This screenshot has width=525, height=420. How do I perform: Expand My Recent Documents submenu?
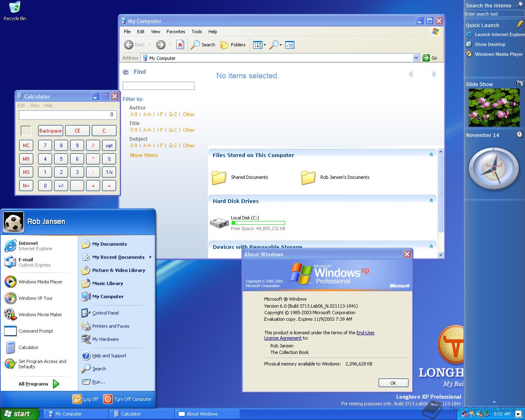(x=117, y=257)
